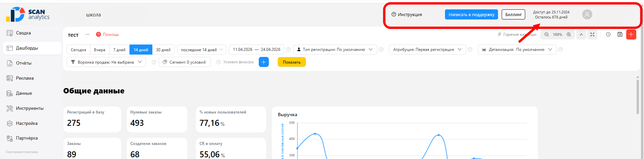Click the школа project name
Image resolution: width=644 pixels, height=159 pixels.
tap(93, 15)
